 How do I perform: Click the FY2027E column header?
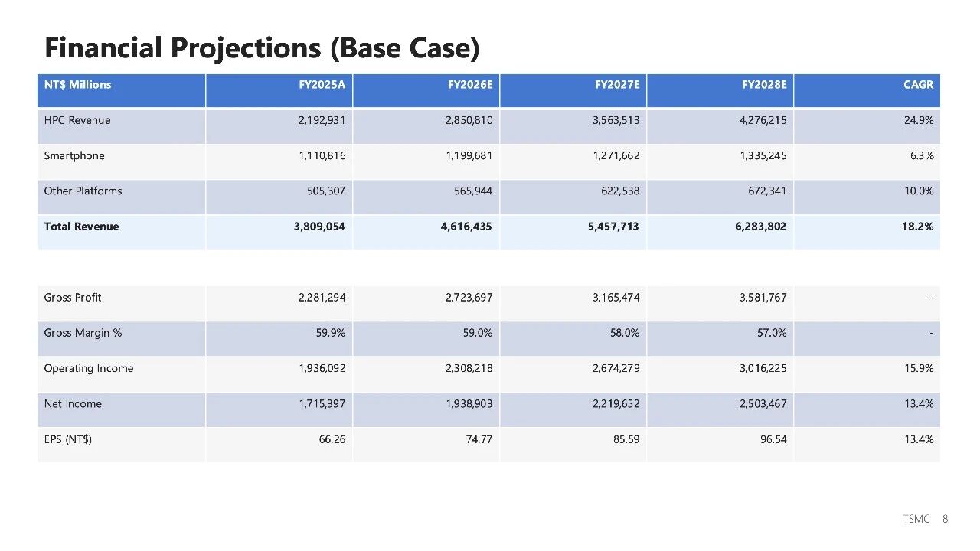(617, 85)
